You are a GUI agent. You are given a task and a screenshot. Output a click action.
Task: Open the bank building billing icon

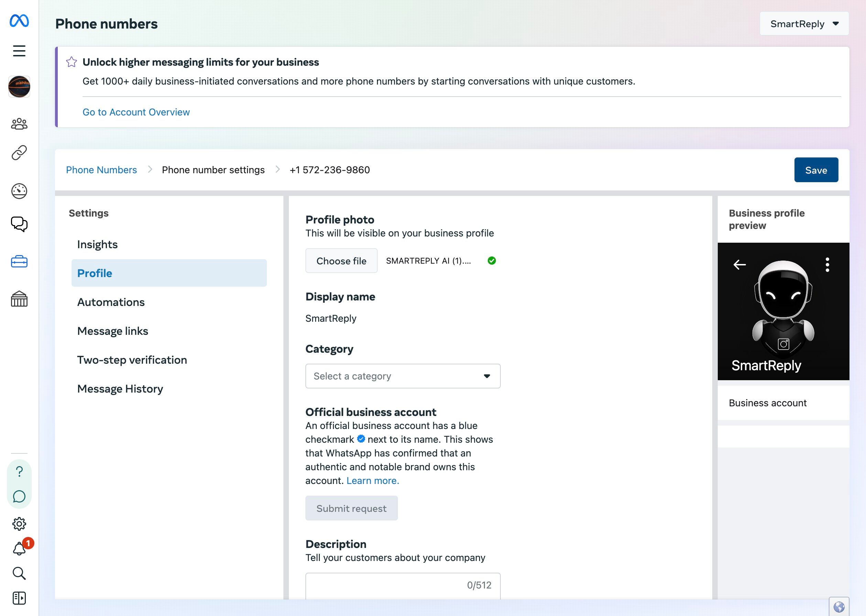(x=19, y=299)
